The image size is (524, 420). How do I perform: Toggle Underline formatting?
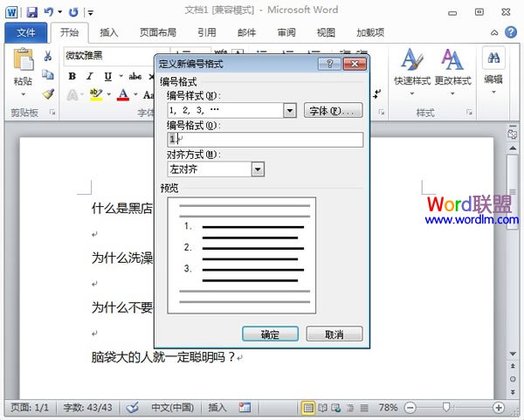coord(107,77)
